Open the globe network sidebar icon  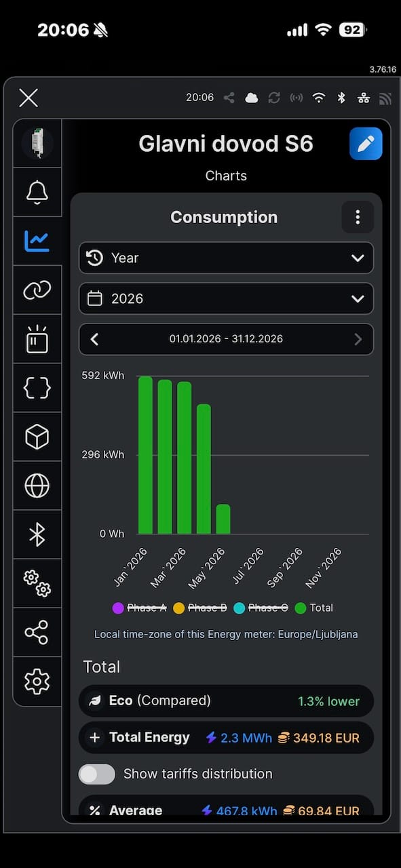tap(37, 486)
